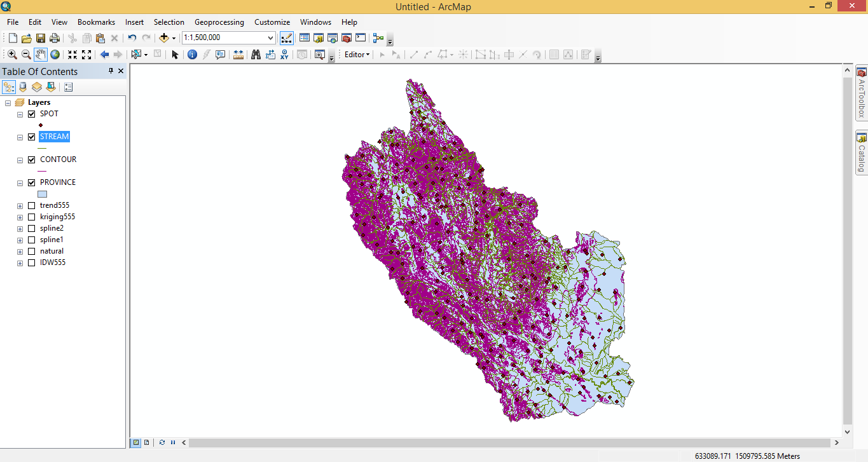868x462 pixels.
Task: Open the Measure tool
Action: coord(238,55)
